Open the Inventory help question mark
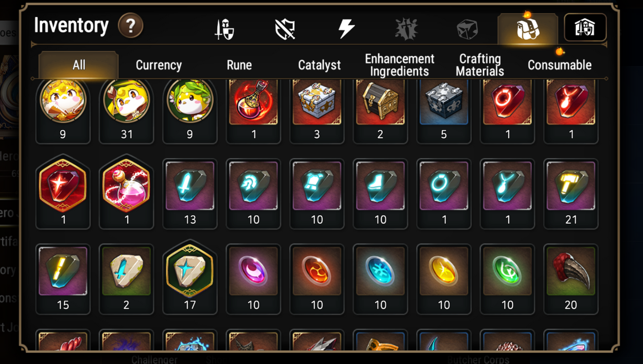The height and width of the screenshot is (364, 643). 130,26
